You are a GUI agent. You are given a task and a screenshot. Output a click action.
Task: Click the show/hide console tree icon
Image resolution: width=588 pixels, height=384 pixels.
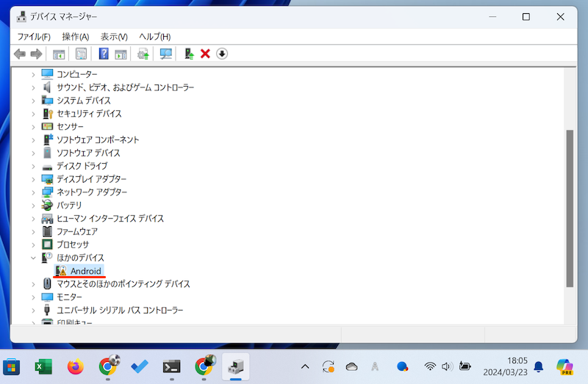click(x=59, y=54)
